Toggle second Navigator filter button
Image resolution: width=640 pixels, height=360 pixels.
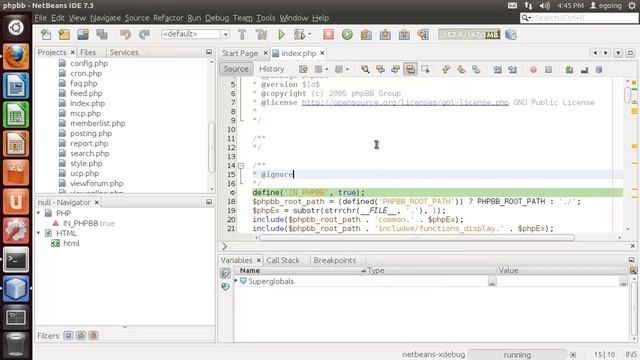tap(81, 336)
